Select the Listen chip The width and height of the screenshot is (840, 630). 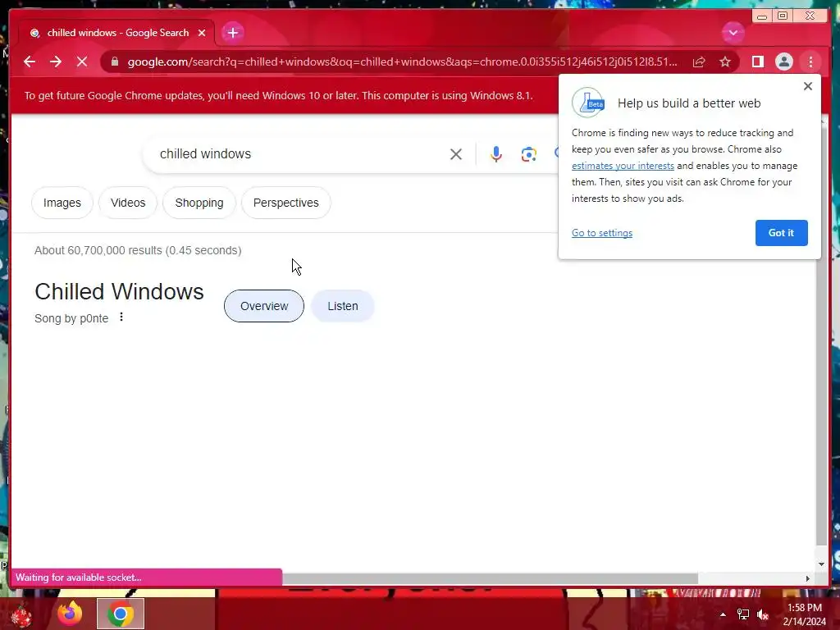343,306
